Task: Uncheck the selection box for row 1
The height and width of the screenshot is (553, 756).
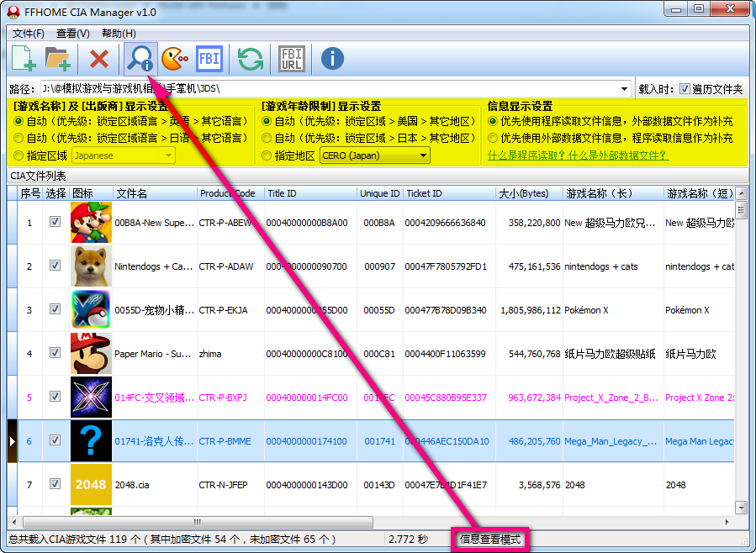Action: pos(55,222)
